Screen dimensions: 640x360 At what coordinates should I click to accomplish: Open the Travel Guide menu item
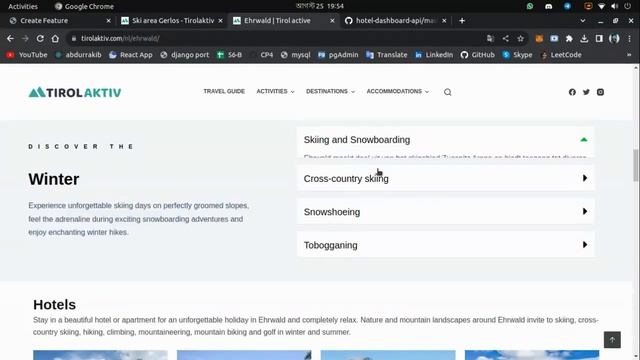224,91
